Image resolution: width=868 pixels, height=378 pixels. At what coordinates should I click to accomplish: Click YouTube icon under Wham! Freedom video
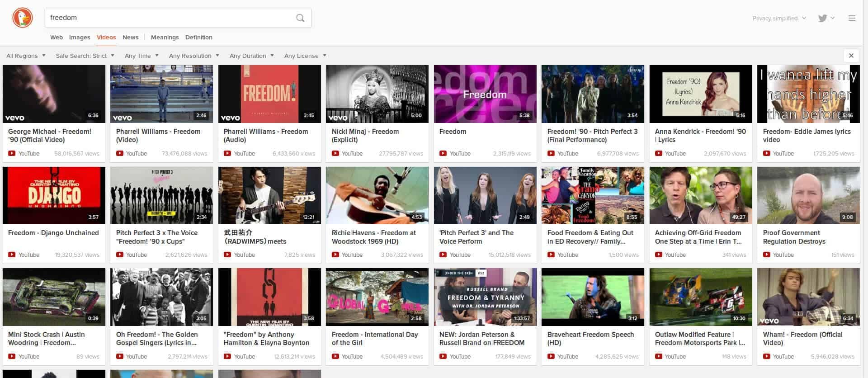click(x=767, y=357)
